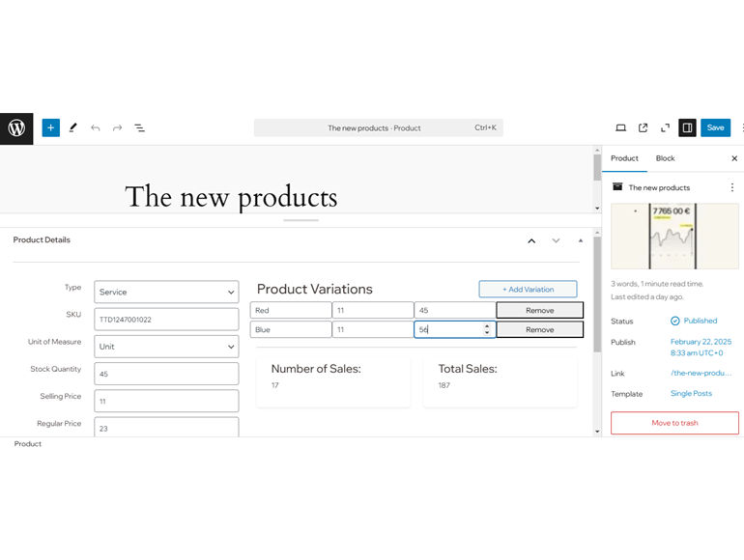Viewport: 744px width, 560px height.
Task: Open the block inserter plus button
Action: (x=51, y=128)
